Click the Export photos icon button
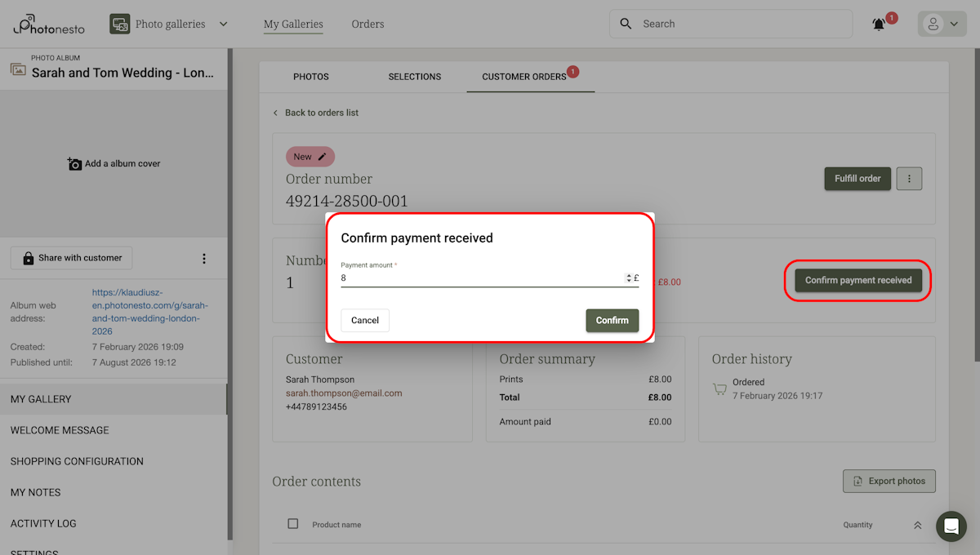The image size is (980, 555). click(x=859, y=481)
